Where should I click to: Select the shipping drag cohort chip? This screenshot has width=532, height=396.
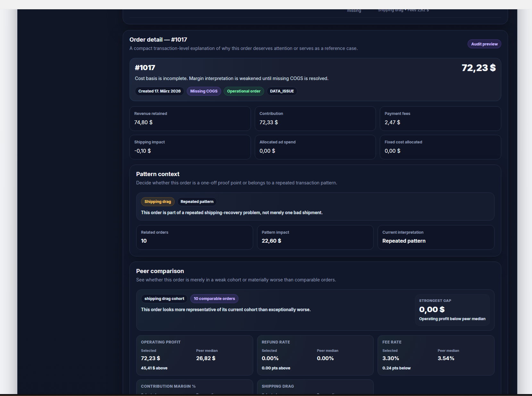point(164,299)
